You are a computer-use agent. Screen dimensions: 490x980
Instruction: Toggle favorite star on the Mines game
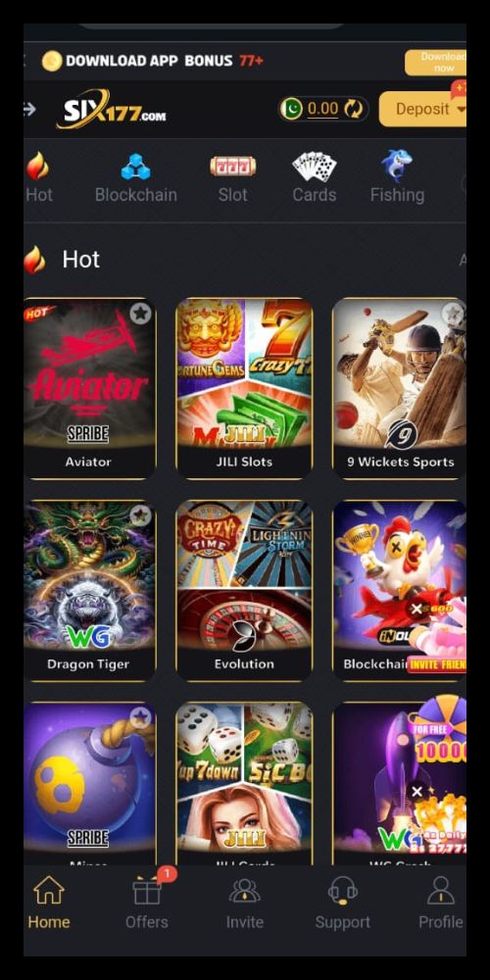point(140,717)
